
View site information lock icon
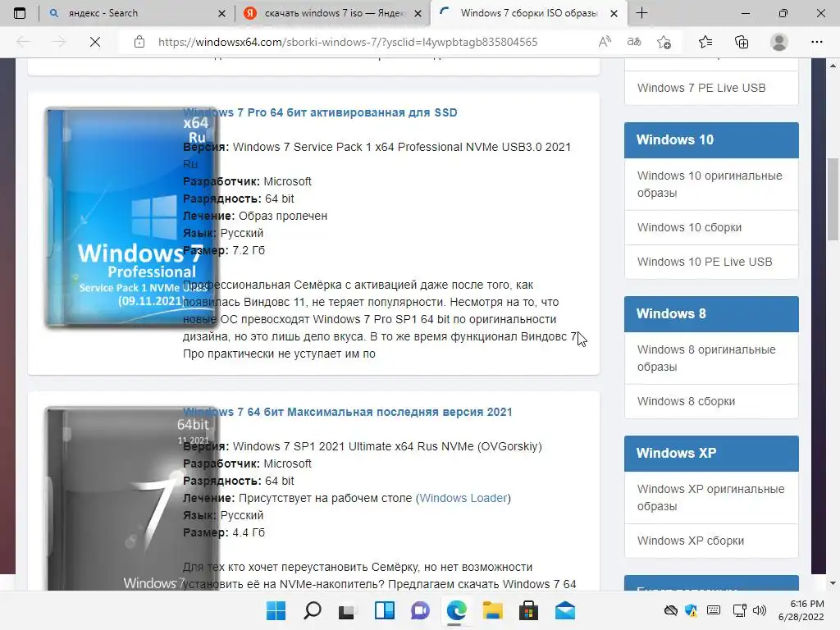pyautogui.click(x=139, y=42)
